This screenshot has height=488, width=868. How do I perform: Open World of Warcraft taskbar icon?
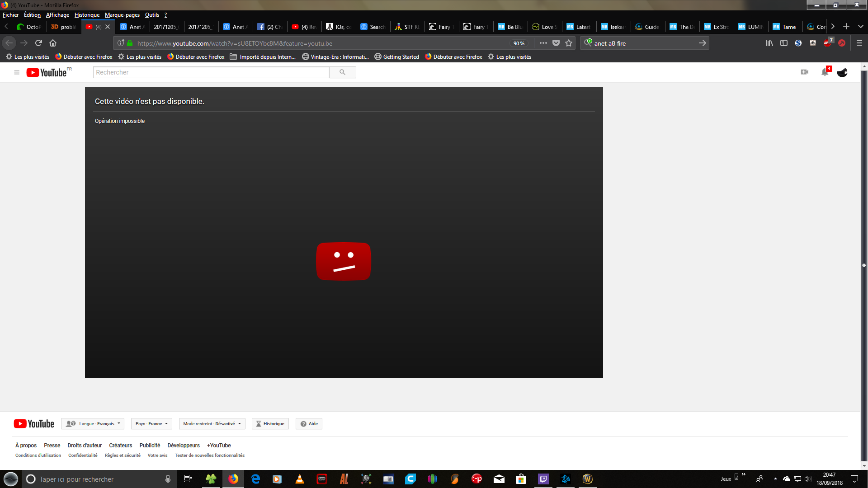click(x=588, y=479)
